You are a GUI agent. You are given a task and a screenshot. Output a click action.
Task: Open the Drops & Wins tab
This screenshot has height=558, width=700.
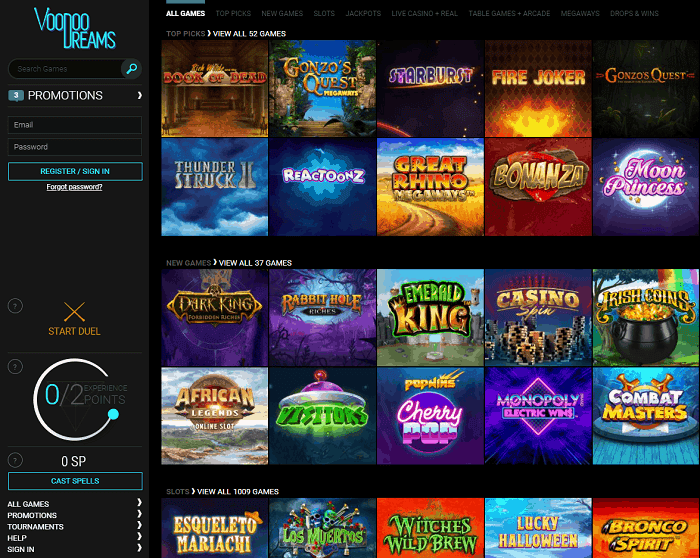point(634,13)
